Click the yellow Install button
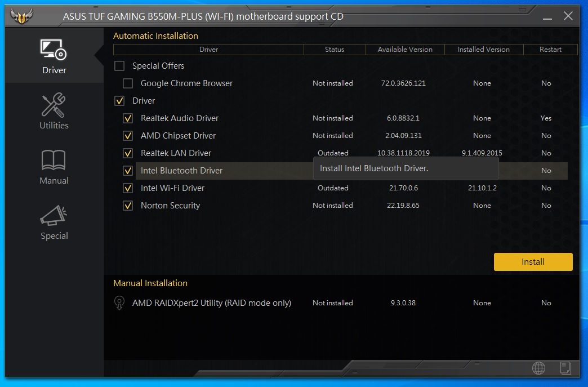The width and height of the screenshot is (588, 387). [x=533, y=261]
